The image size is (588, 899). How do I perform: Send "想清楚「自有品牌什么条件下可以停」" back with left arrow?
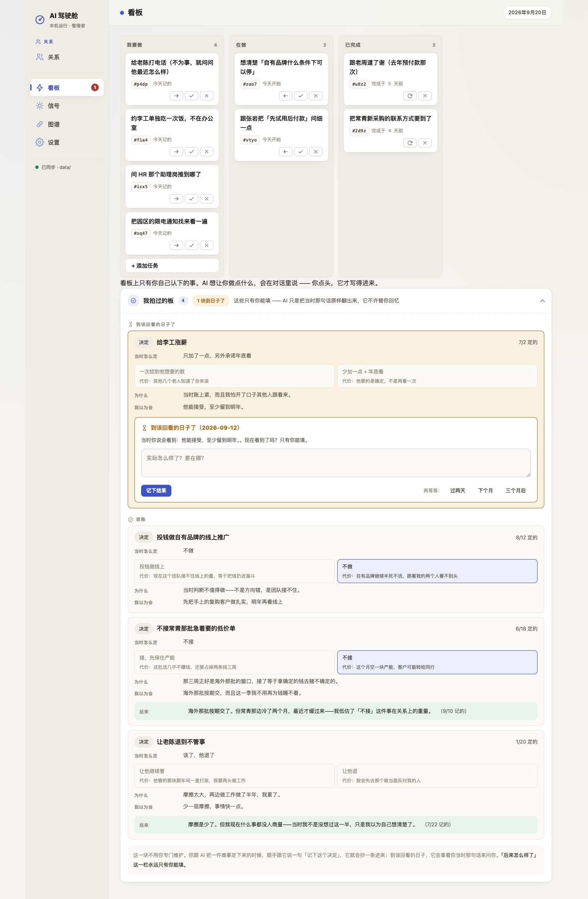[x=286, y=96]
